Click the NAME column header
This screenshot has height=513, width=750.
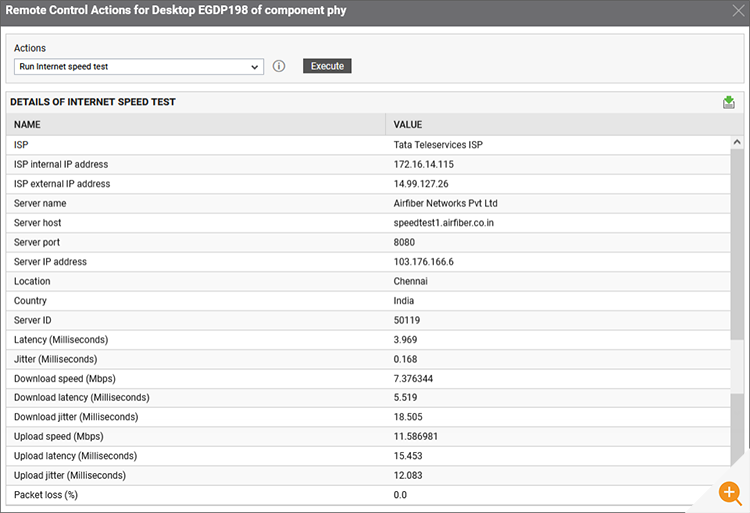click(196, 124)
